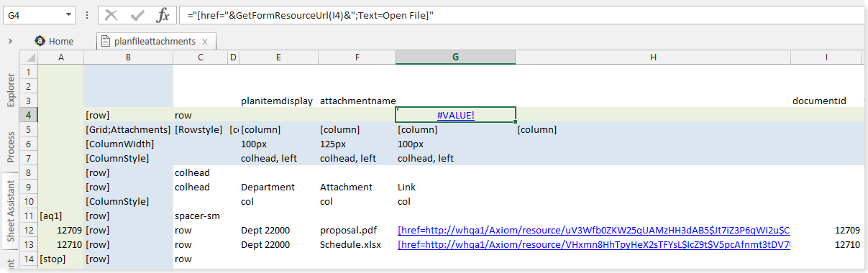Click the Select All corner triangle

pyautogui.click(x=31, y=57)
